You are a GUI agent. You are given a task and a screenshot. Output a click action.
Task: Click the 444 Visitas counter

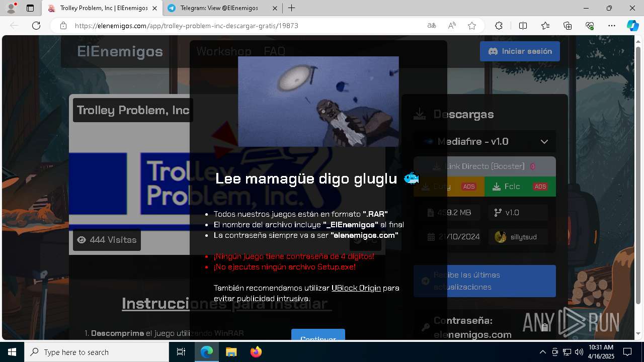pyautogui.click(x=107, y=240)
